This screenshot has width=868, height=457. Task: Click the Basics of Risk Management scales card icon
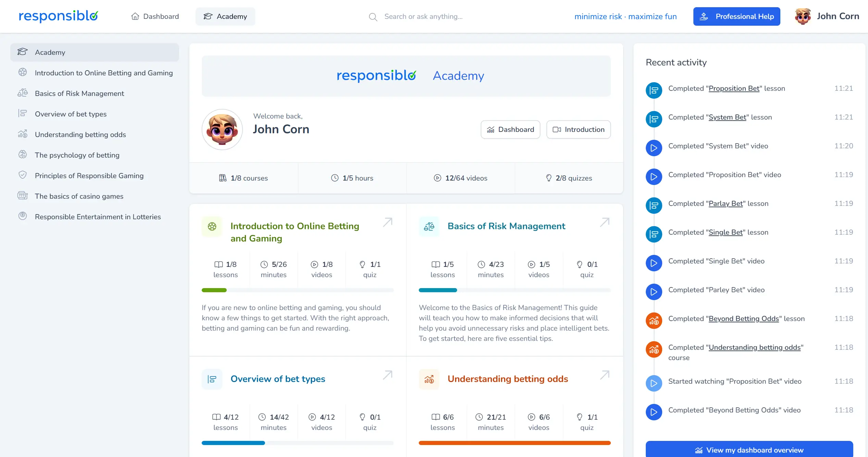[429, 226]
